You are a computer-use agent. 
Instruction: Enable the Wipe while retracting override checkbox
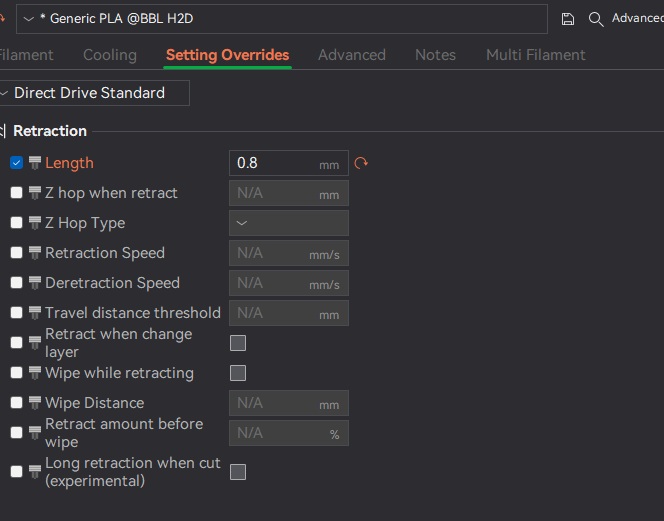pyautogui.click(x=16, y=373)
